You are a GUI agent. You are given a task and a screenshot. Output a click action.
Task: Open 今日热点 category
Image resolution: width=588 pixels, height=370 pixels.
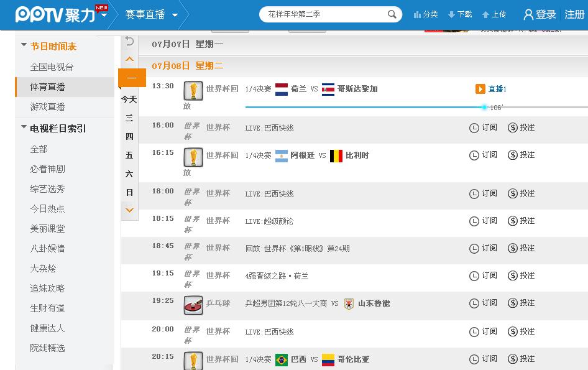[x=48, y=209]
